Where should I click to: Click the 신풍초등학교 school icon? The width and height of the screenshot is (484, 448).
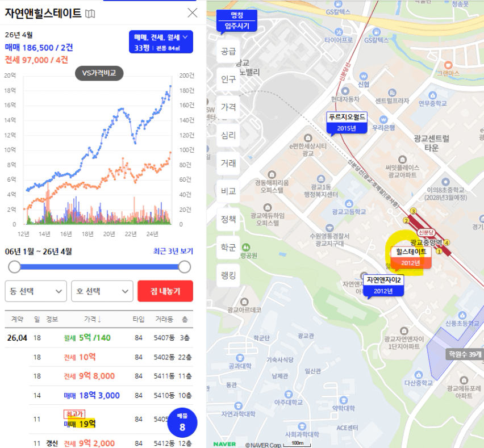(x=462, y=315)
